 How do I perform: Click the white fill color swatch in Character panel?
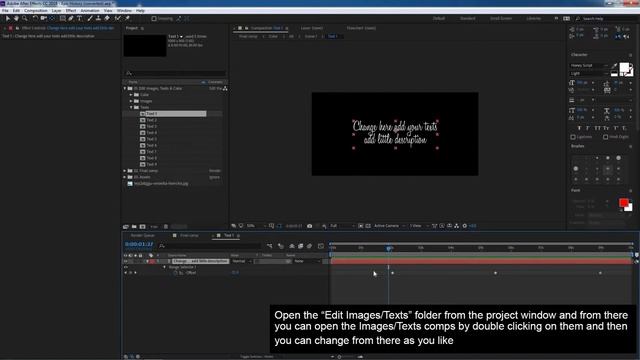click(624, 67)
